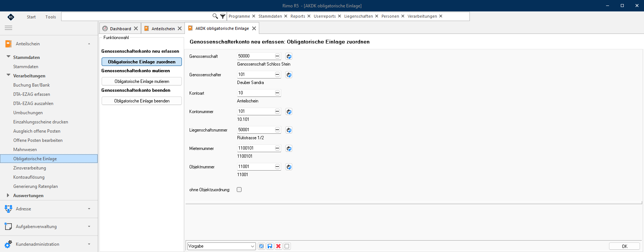Click the red X delete preset icon
644x252 pixels.
point(278,246)
